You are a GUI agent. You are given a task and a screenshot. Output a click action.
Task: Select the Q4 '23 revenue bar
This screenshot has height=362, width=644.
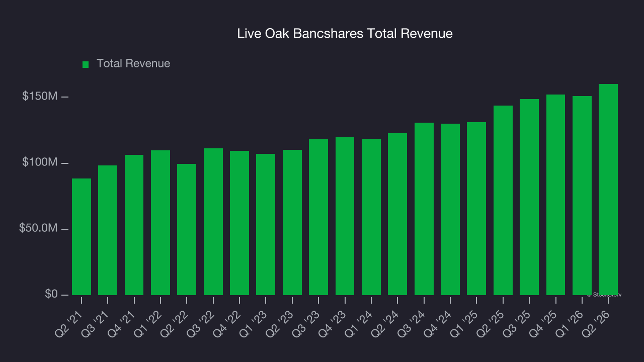tap(345, 216)
